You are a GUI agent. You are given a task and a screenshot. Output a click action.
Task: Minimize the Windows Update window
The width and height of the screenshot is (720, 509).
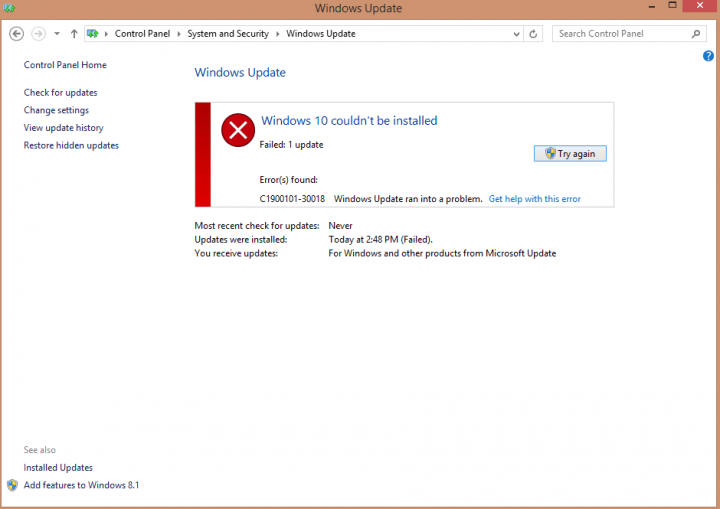tap(652, 6)
